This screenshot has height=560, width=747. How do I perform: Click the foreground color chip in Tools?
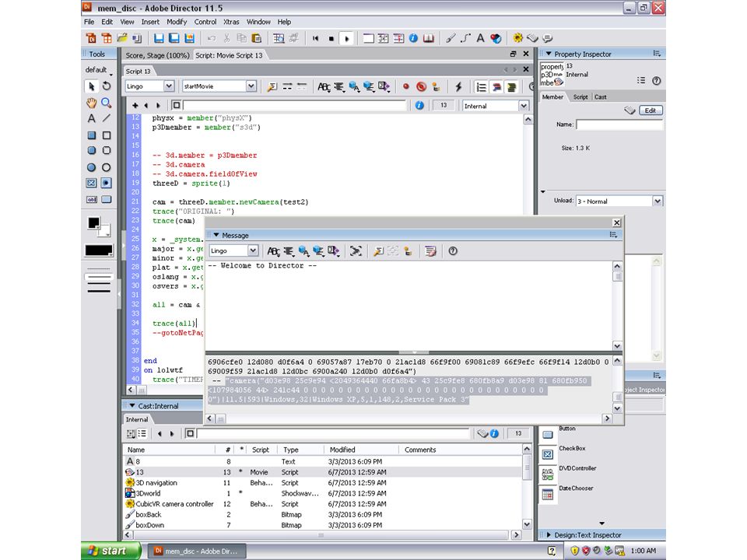94,222
